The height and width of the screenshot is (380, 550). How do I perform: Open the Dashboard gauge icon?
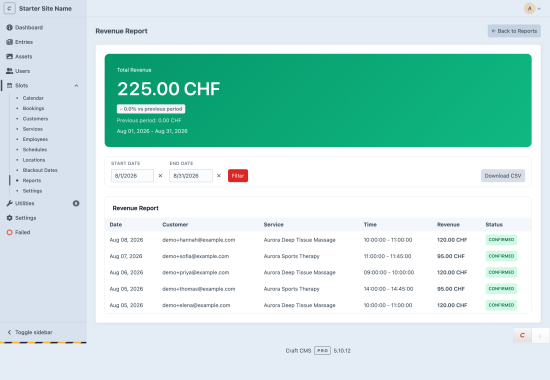[x=9, y=27]
